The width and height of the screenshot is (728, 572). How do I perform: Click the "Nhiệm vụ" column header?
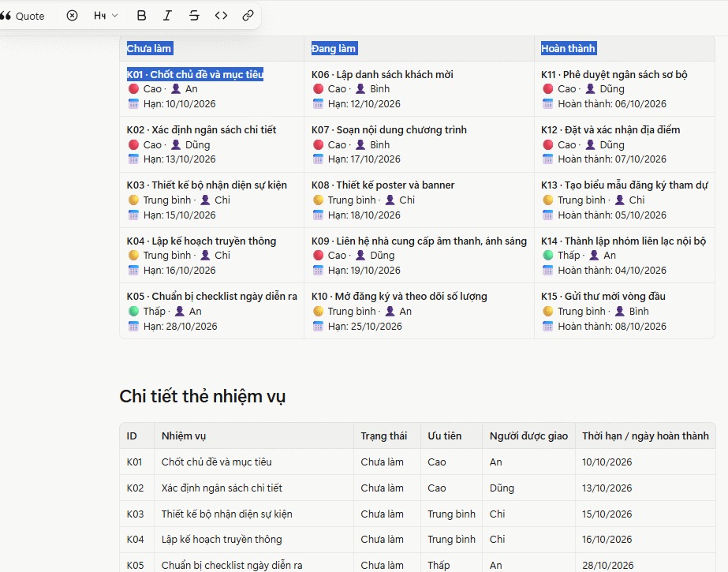(184, 436)
